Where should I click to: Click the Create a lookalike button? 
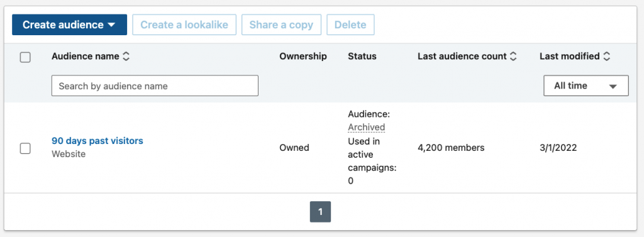point(184,25)
